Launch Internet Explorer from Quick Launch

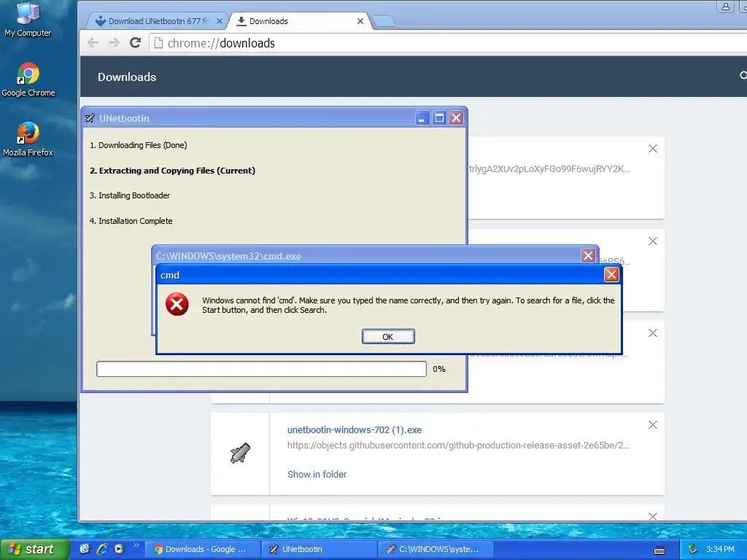(102, 549)
